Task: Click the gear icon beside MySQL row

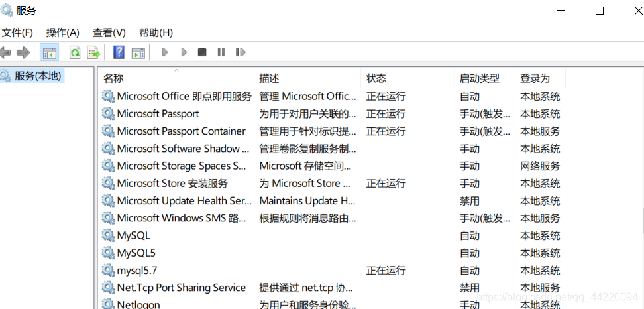Action: (x=108, y=235)
